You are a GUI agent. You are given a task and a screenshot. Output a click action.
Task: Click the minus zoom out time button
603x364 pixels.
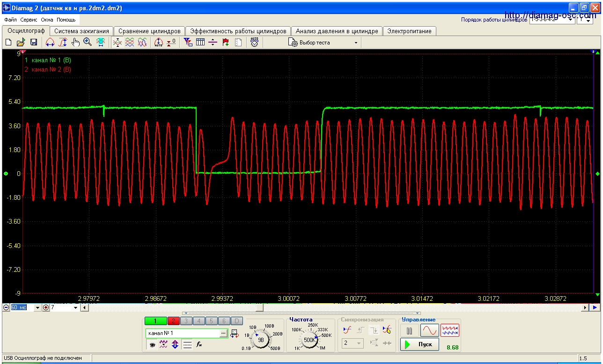[x=6, y=307]
